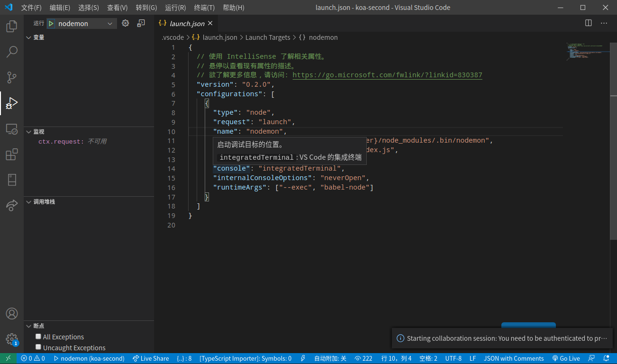Open the Debug Console icon
Screen dimensions: 617x364
[141, 23]
